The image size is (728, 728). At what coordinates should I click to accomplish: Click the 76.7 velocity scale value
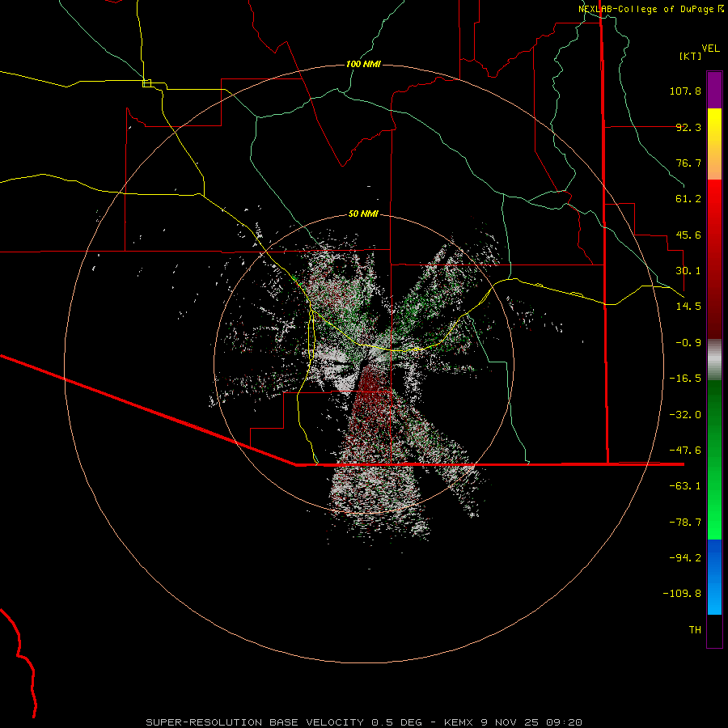click(x=688, y=163)
